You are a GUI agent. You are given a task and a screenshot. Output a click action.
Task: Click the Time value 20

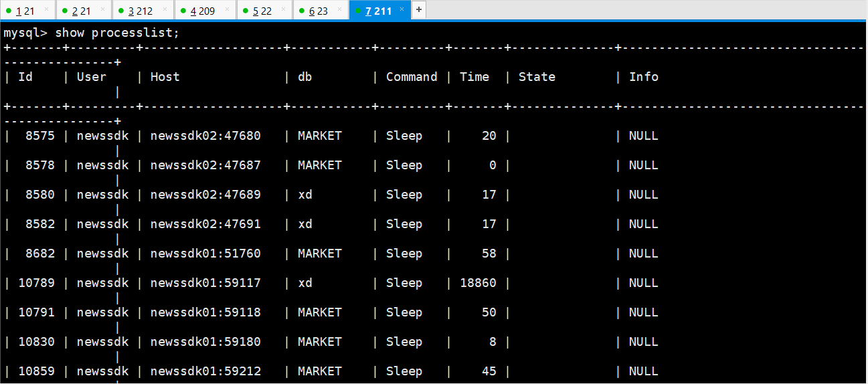tap(489, 136)
